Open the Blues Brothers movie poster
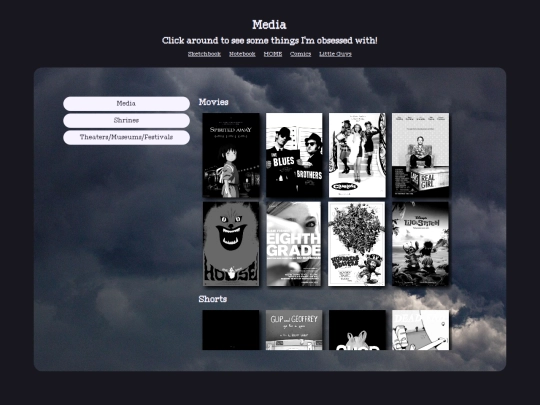Screen dimensions: 540x405 pyautogui.click(x=294, y=155)
